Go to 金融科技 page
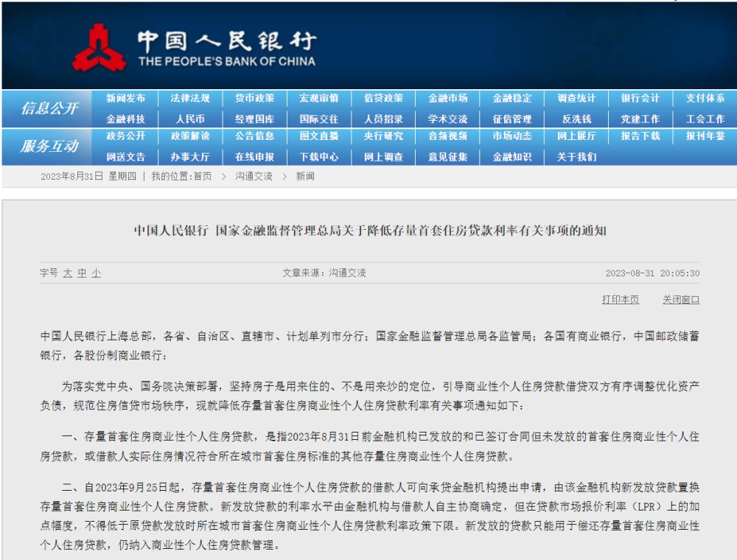This screenshot has height=560, width=737. point(125,119)
